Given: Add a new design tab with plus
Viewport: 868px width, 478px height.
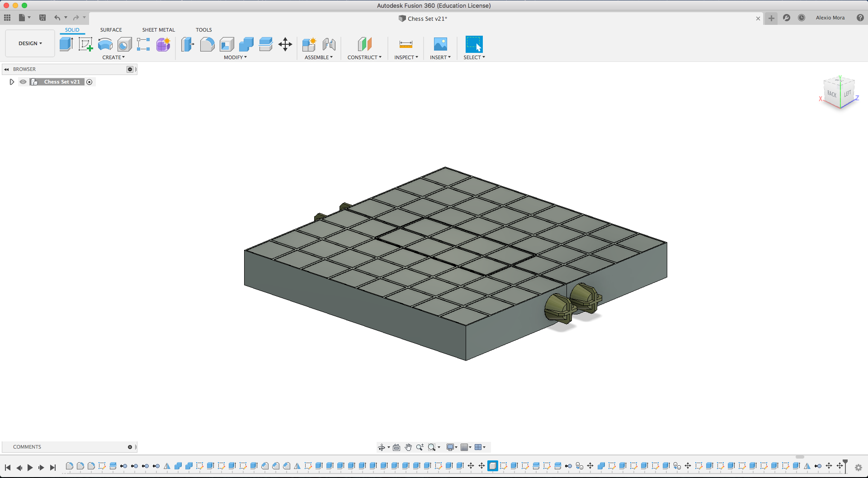Looking at the screenshot, I should pos(771,18).
